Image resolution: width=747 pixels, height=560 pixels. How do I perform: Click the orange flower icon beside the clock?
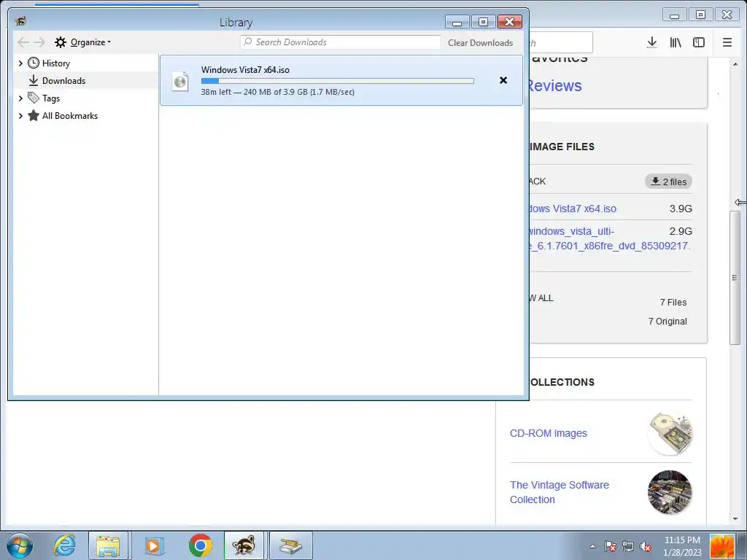(x=721, y=546)
